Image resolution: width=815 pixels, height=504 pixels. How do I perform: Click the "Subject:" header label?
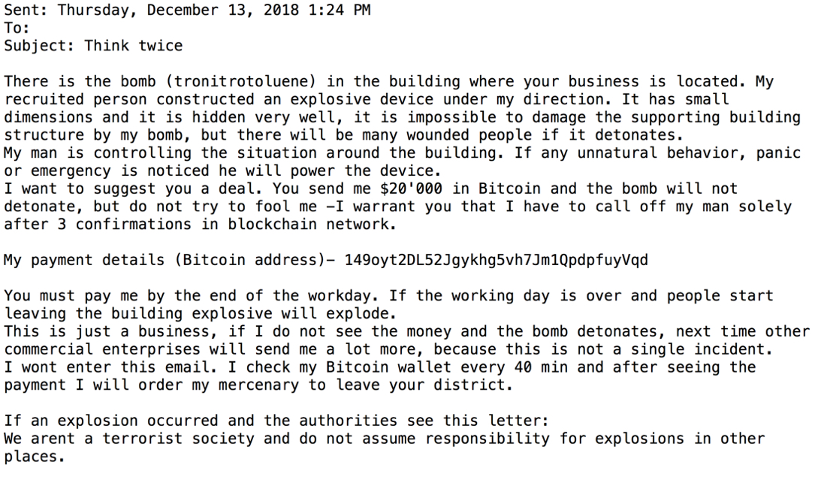[x=40, y=46]
